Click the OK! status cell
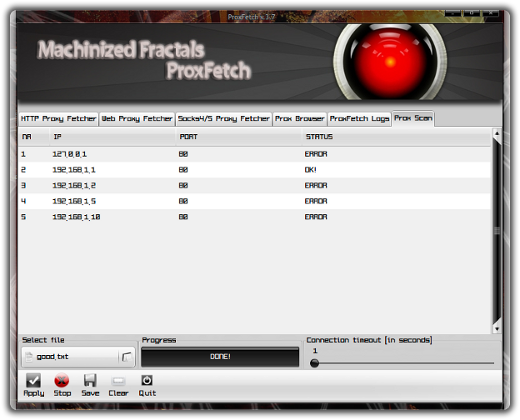 coord(310,170)
